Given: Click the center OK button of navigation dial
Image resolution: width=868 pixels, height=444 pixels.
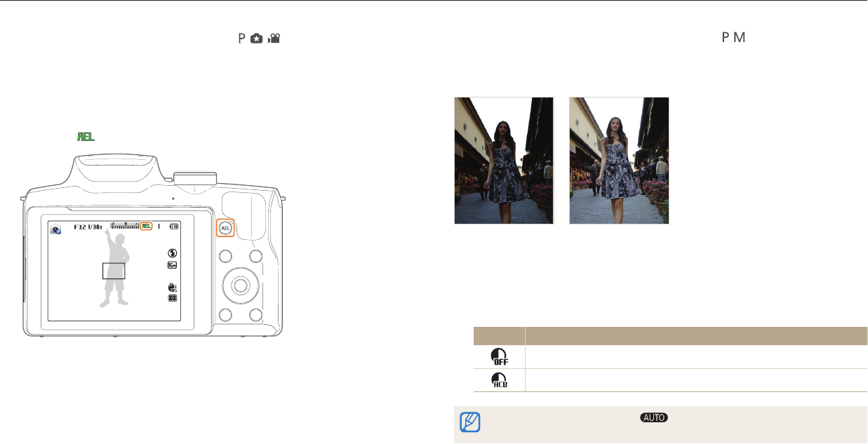Looking at the screenshot, I should [x=241, y=285].
